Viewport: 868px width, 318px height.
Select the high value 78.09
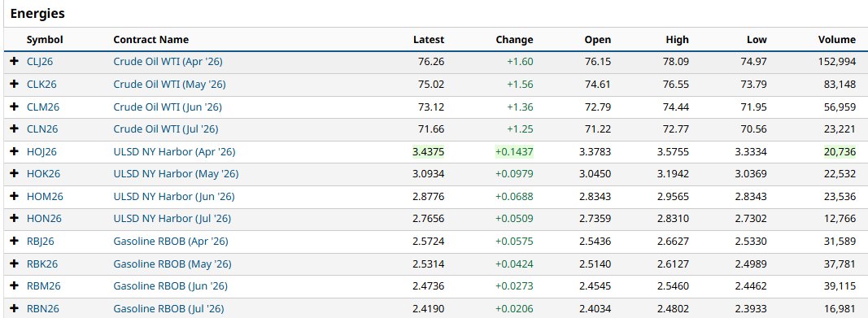tap(676, 61)
